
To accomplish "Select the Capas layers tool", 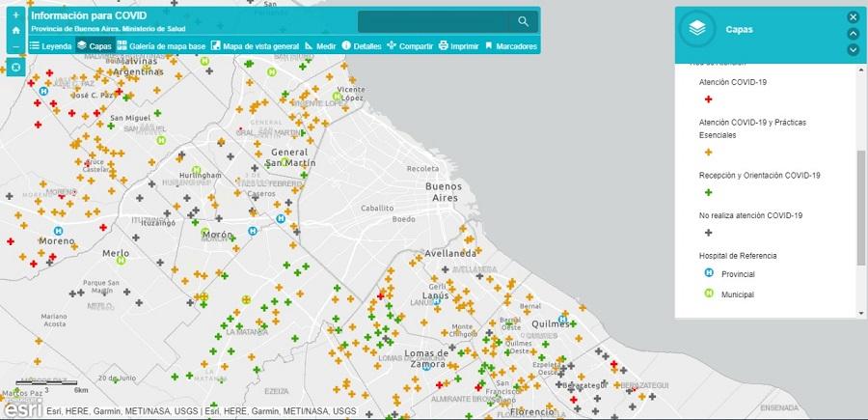I will [95, 46].
